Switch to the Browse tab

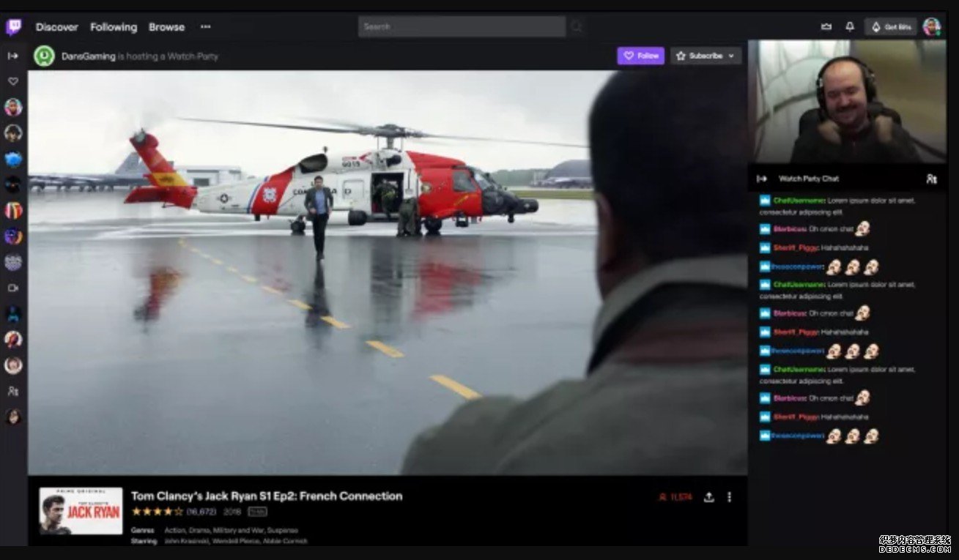(x=167, y=27)
